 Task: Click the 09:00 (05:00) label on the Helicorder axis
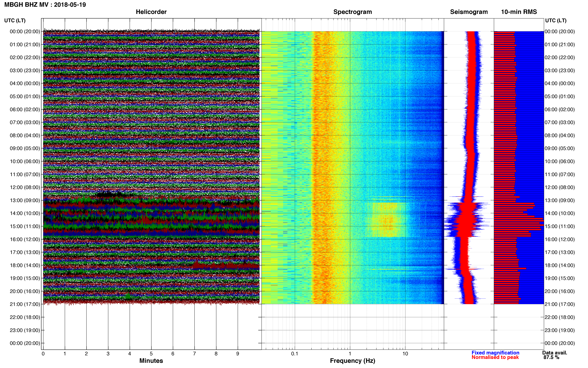point(25,148)
